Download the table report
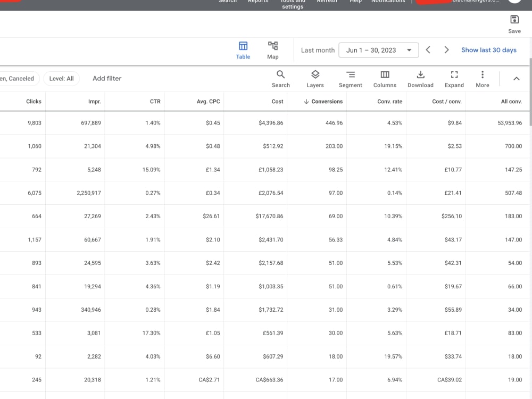 420,79
